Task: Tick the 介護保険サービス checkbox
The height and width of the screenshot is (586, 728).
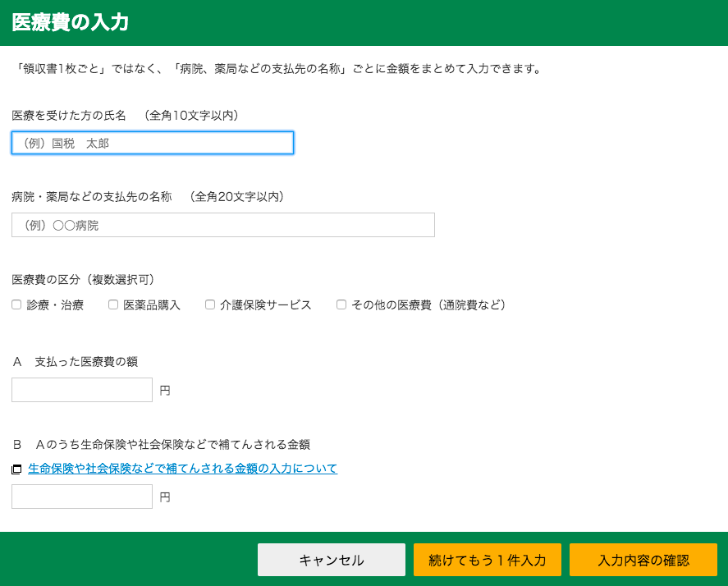Action: point(210,304)
